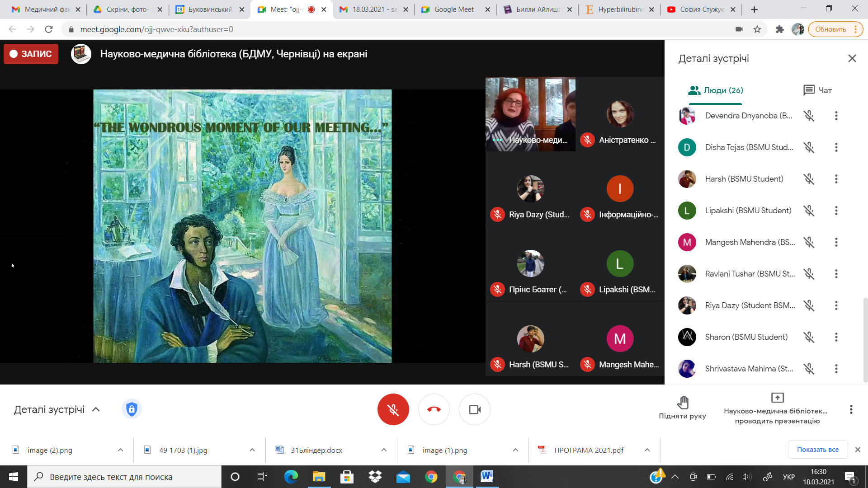
Task: Open options for Lipakshi (BSMU Student)
Action: (x=836, y=211)
